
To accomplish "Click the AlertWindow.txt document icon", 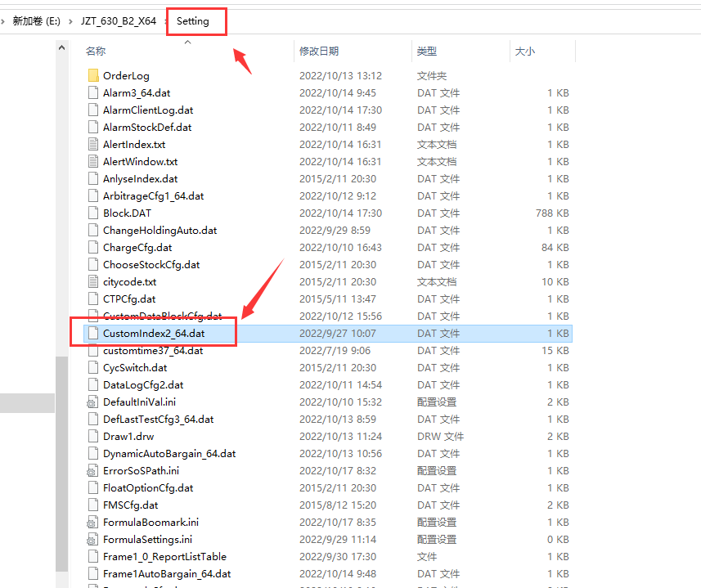I will pyautogui.click(x=93, y=161).
